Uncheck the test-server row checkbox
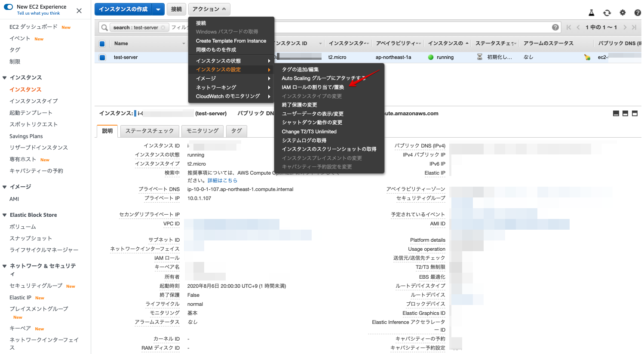 point(102,56)
